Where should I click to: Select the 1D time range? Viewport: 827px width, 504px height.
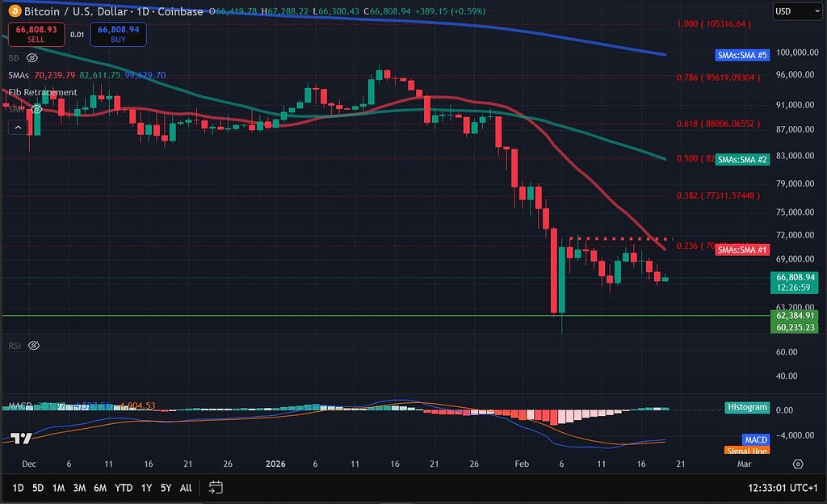[x=16, y=488]
